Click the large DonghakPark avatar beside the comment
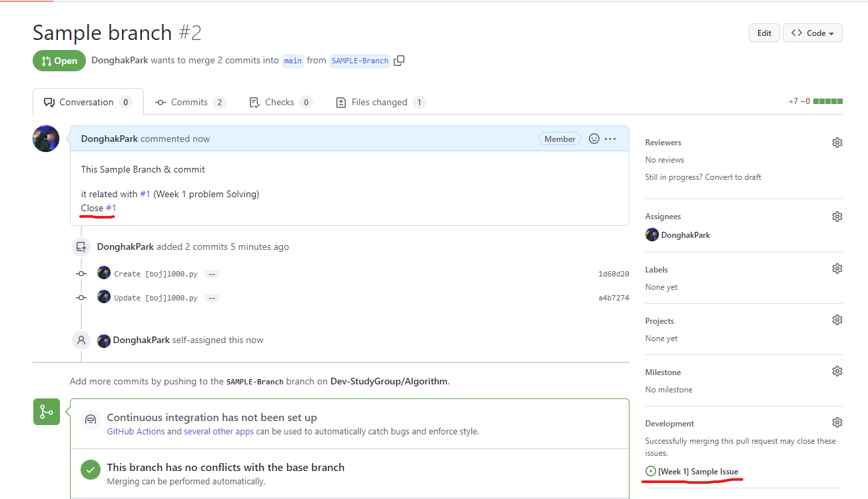868x499 pixels. coord(46,139)
